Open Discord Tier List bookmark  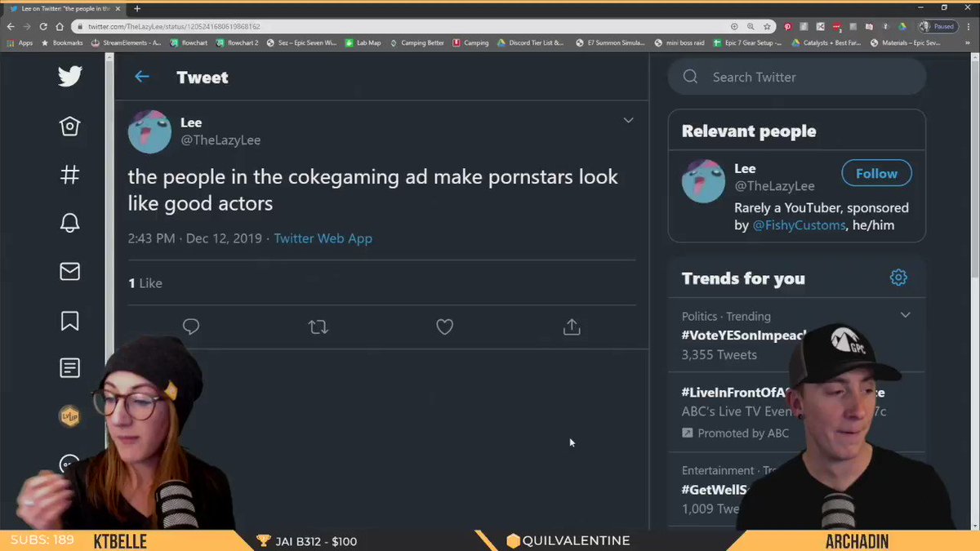coord(529,42)
